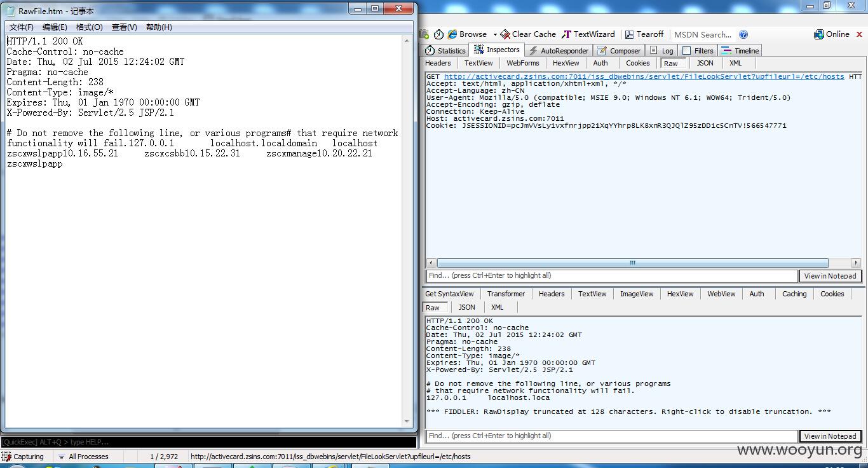The image size is (868, 468).
Task: Select response Auth tab
Action: pos(757,294)
